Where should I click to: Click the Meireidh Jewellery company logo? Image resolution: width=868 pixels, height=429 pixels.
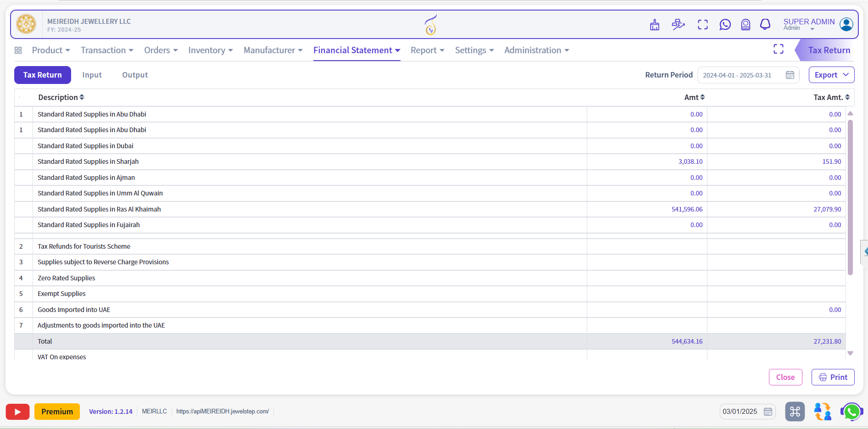coord(26,24)
